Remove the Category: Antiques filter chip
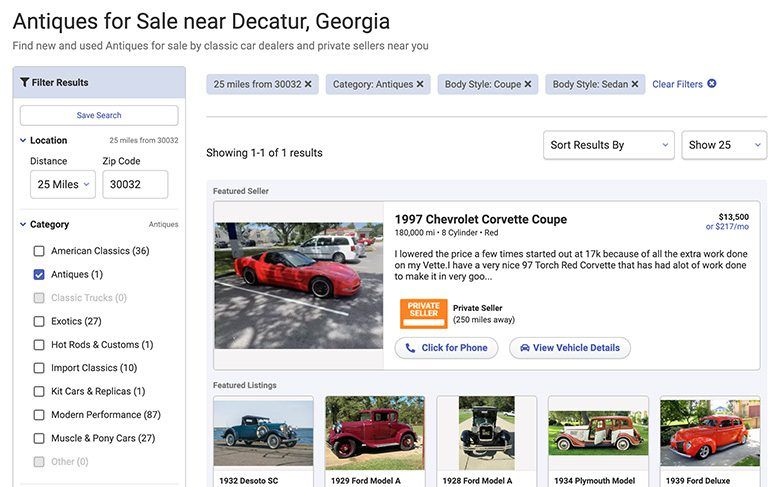Viewport: 780px width, 487px height. [x=420, y=85]
